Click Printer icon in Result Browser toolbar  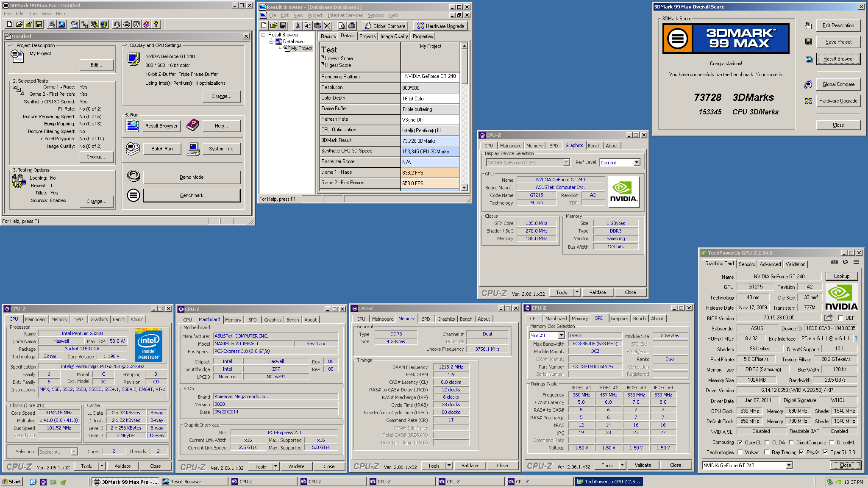pos(351,26)
